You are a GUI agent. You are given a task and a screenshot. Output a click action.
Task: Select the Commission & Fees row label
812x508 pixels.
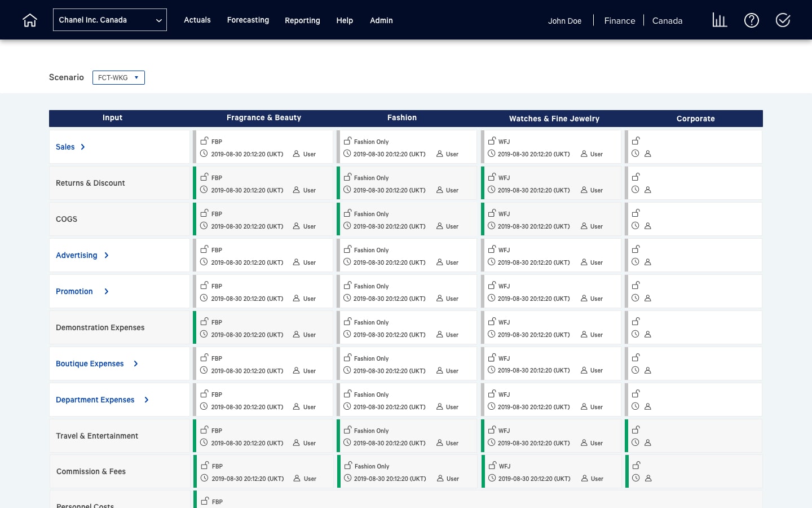pos(91,471)
